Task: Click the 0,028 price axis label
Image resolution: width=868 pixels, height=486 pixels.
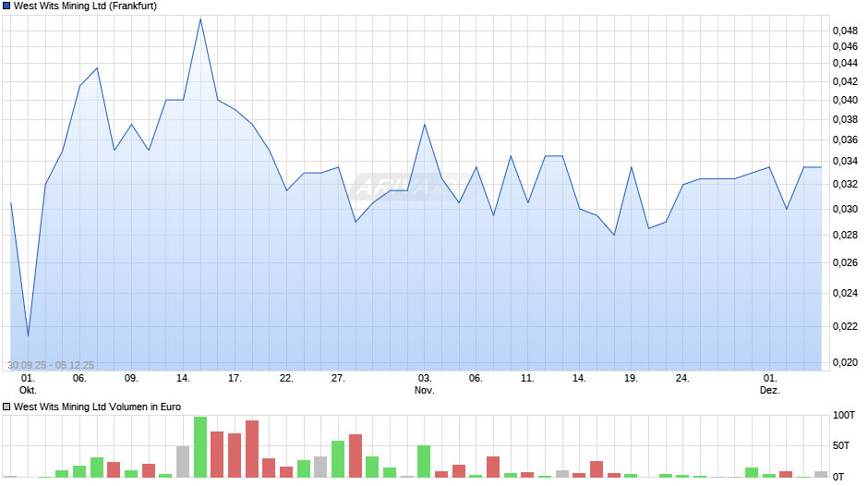Action: (845, 235)
